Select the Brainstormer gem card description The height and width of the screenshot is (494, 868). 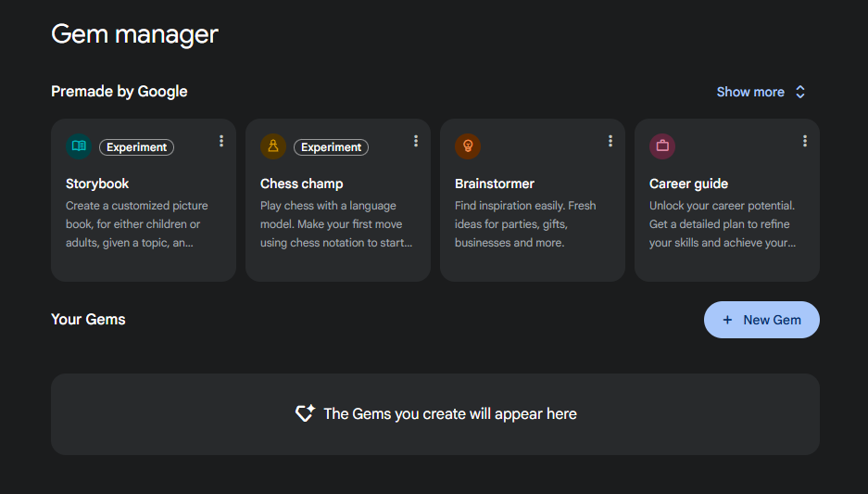(x=525, y=224)
